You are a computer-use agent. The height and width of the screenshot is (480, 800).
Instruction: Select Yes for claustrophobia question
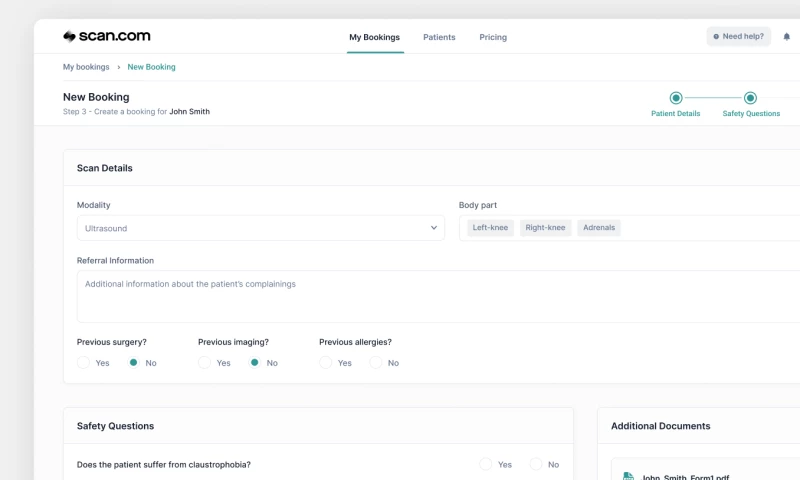(486, 465)
